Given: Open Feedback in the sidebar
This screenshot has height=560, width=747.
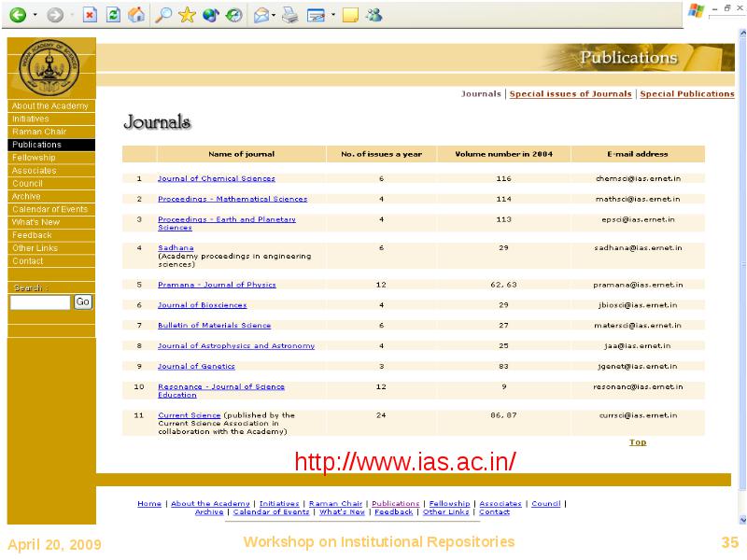Looking at the screenshot, I should 32,235.
